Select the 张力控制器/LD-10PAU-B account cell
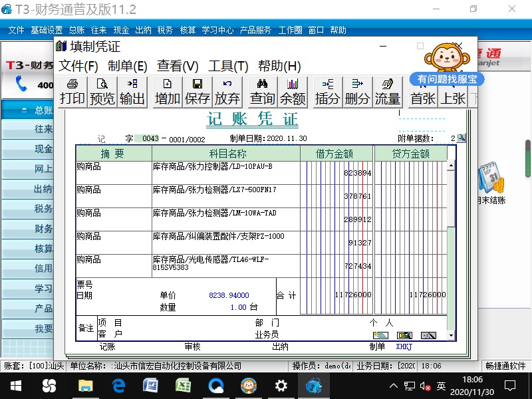This screenshot has width=532, height=399. (x=226, y=173)
